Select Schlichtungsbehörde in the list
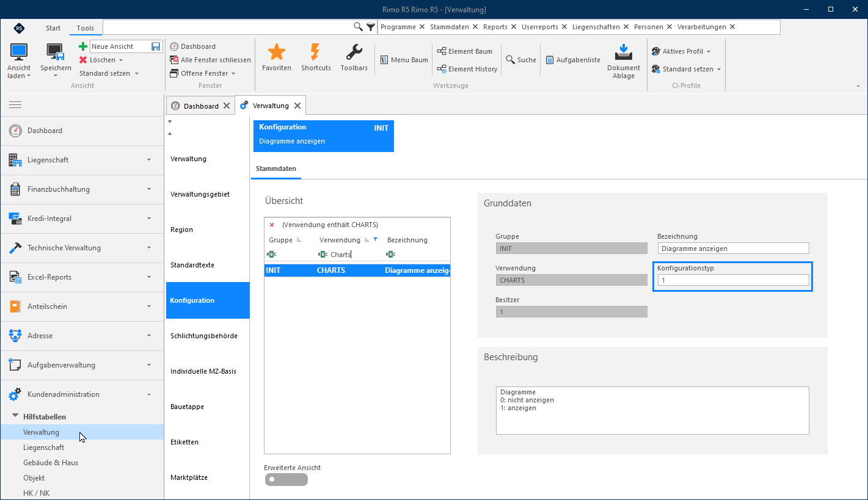The image size is (868, 500). pos(204,336)
